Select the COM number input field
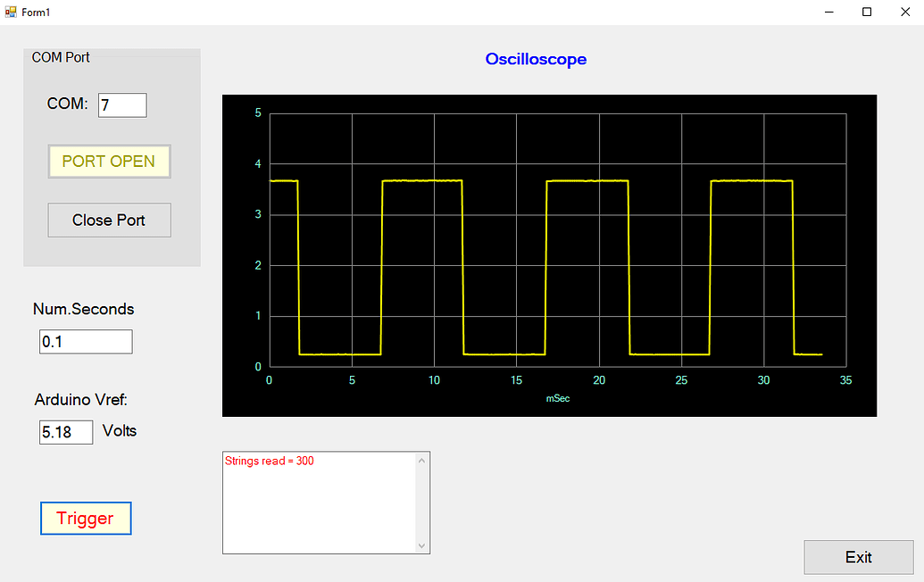The width and height of the screenshot is (924, 582). click(121, 104)
